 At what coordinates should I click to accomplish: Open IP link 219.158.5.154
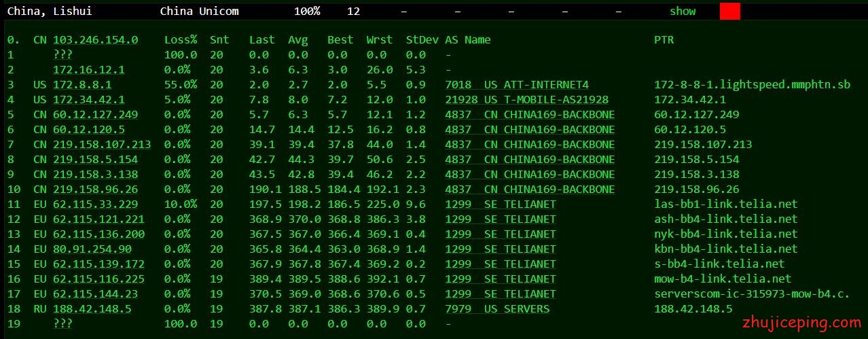(x=95, y=160)
